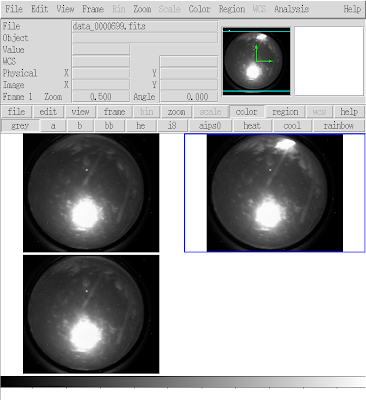The image size is (366, 400).
Task: Click the region button in button bar
Action: point(285,112)
